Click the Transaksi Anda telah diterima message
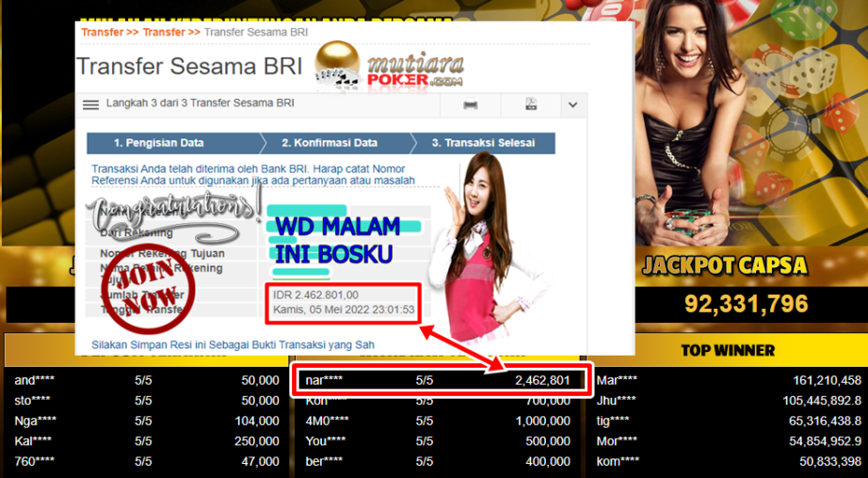The image size is (868, 478). (253, 174)
